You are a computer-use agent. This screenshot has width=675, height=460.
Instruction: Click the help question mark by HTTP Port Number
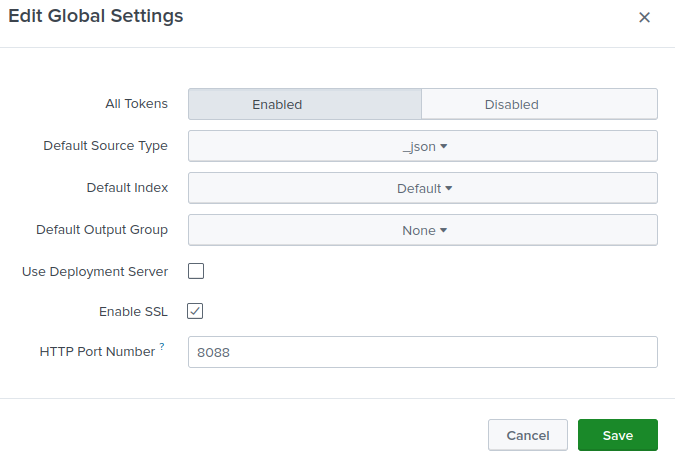pos(162,347)
